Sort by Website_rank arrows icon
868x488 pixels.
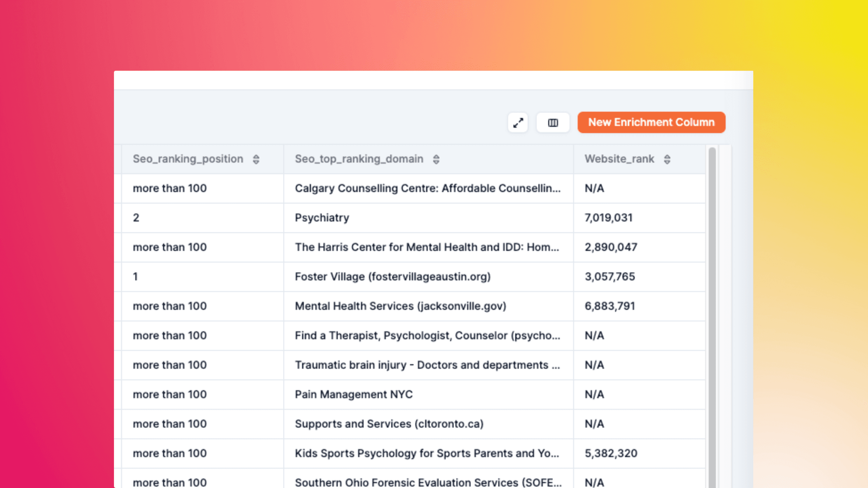click(667, 159)
